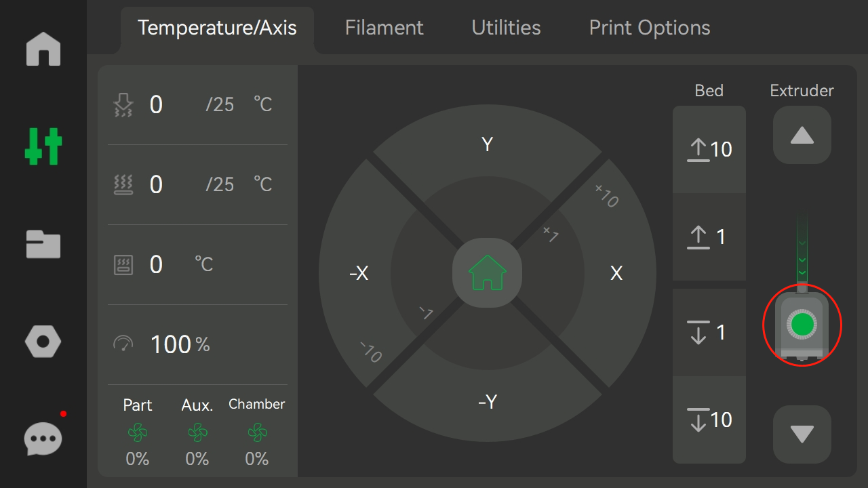
Task: Toggle the Aux. fan
Action: [197, 432]
